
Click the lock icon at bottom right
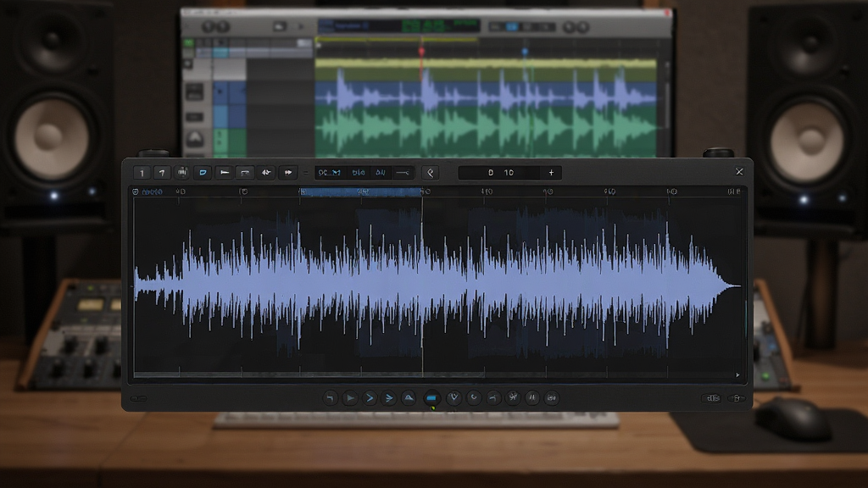(737, 398)
